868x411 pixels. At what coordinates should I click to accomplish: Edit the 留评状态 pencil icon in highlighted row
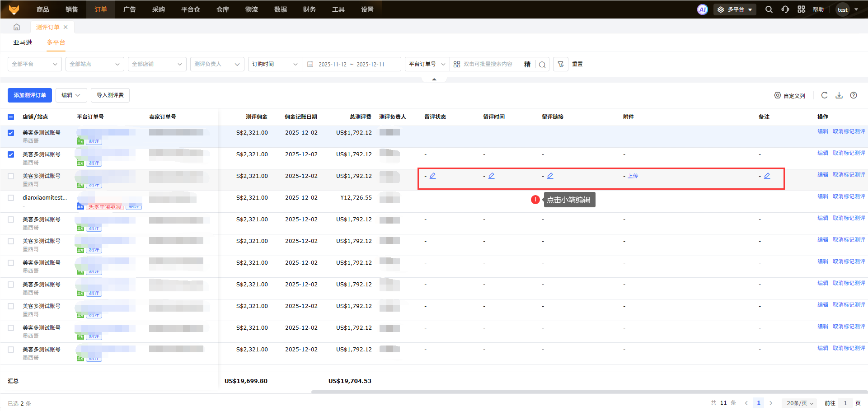[433, 176]
